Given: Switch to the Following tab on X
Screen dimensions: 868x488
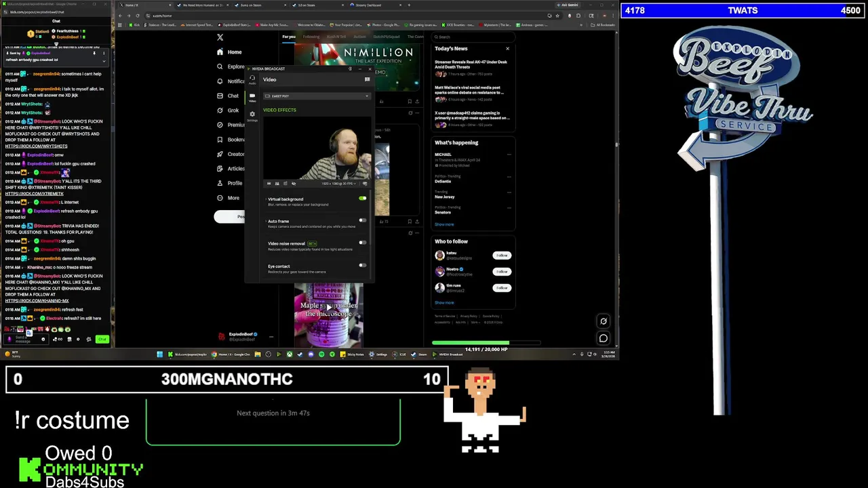Looking at the screenshot, I should coord(311,37).
